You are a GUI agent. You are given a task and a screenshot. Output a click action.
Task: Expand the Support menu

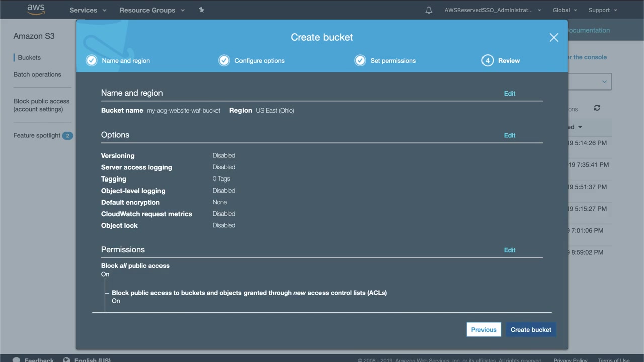tap(603, 10)
